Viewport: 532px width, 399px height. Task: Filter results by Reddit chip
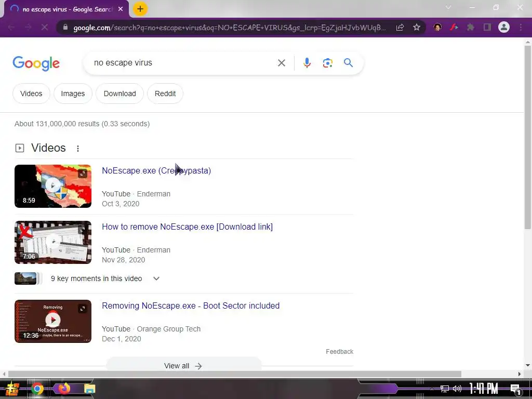pyautogui.click(x=165, y=94)
